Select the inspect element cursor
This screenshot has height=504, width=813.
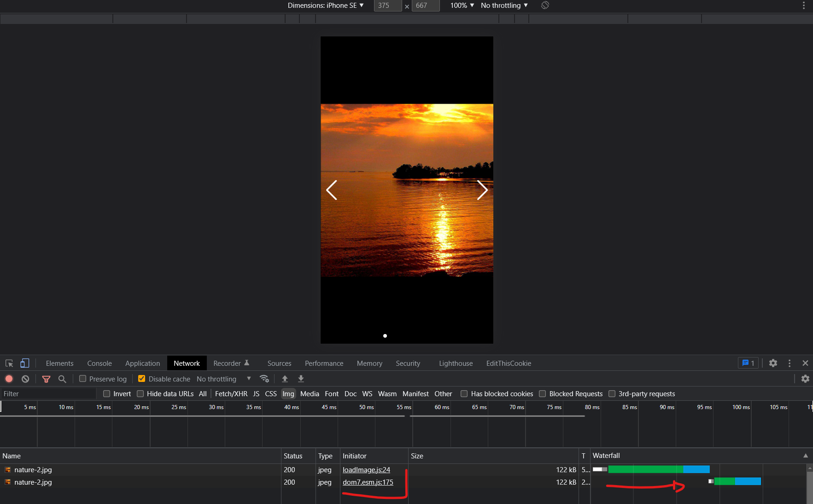pyautogui.click(x=9, y=363)
